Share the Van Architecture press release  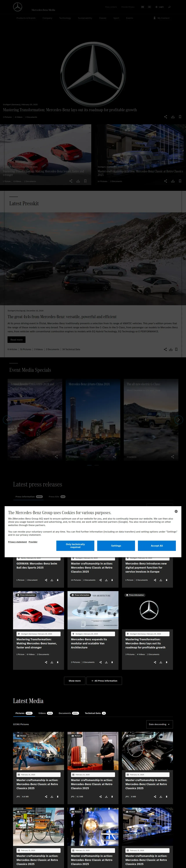(100, 662)
